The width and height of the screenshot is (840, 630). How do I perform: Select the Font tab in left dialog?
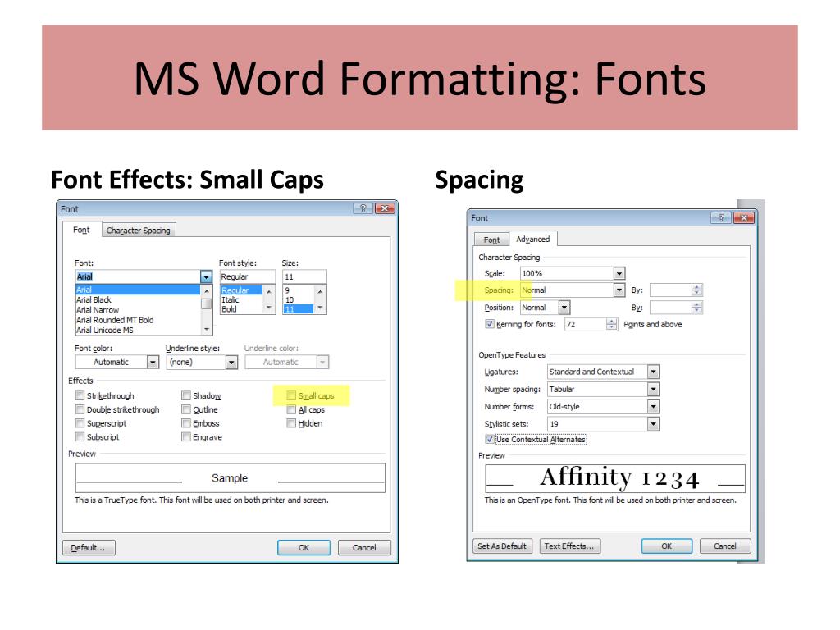tap(81, 230)
